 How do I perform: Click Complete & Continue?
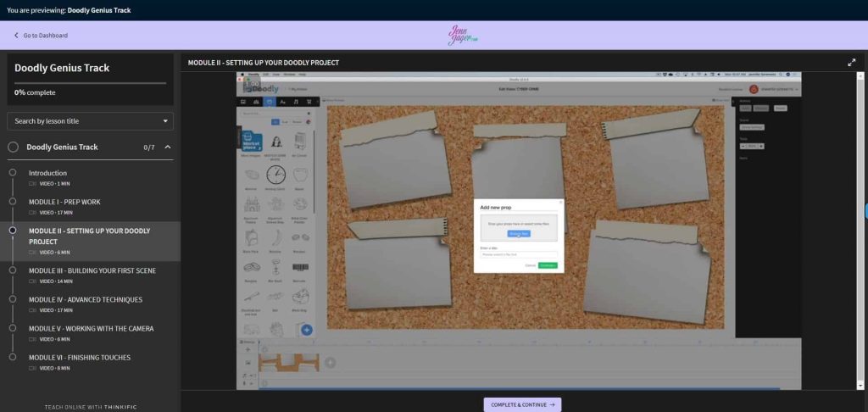tap(522, 405)
